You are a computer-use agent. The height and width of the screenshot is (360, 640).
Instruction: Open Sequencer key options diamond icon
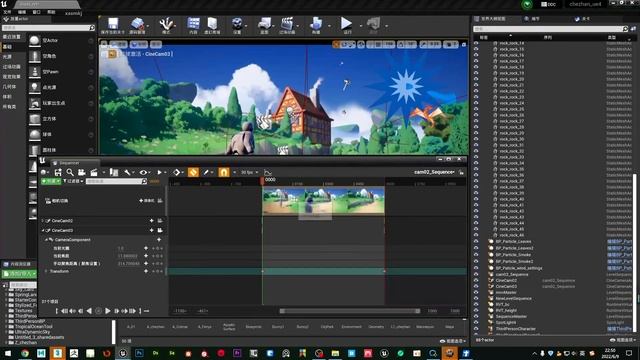(x=176, y=172)
